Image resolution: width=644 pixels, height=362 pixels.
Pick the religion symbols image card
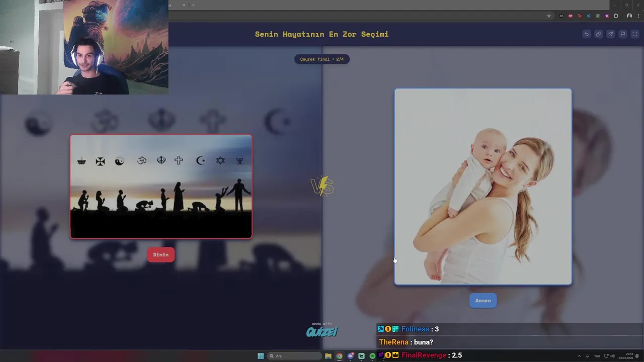pyautogui.click(x=161, y=187)
